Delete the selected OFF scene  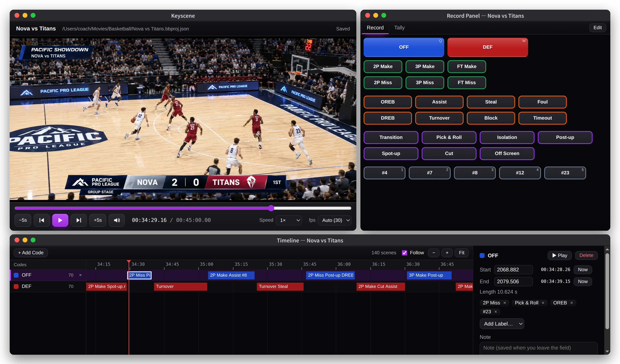586,255
